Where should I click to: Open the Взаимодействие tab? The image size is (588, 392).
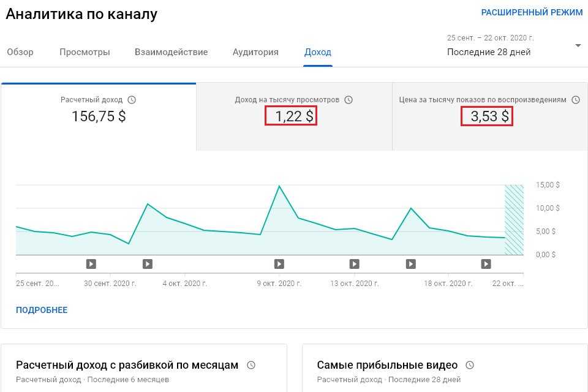[171, 52]
